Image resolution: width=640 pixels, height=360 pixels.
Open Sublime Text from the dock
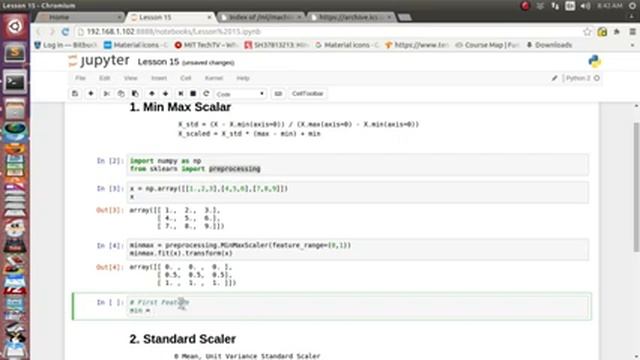pyautogui.click(x=15, y=53)
